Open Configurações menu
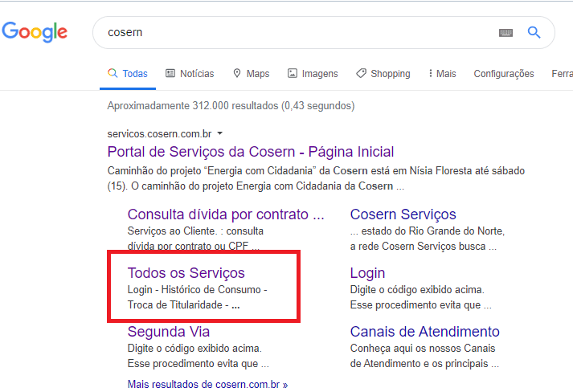Viewport: 573px width, 392px height. tap(504, 73)
